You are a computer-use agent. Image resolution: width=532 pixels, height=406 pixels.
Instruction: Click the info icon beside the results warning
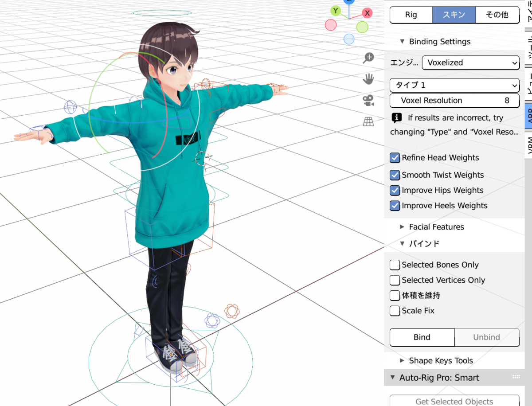click(395, 117)
